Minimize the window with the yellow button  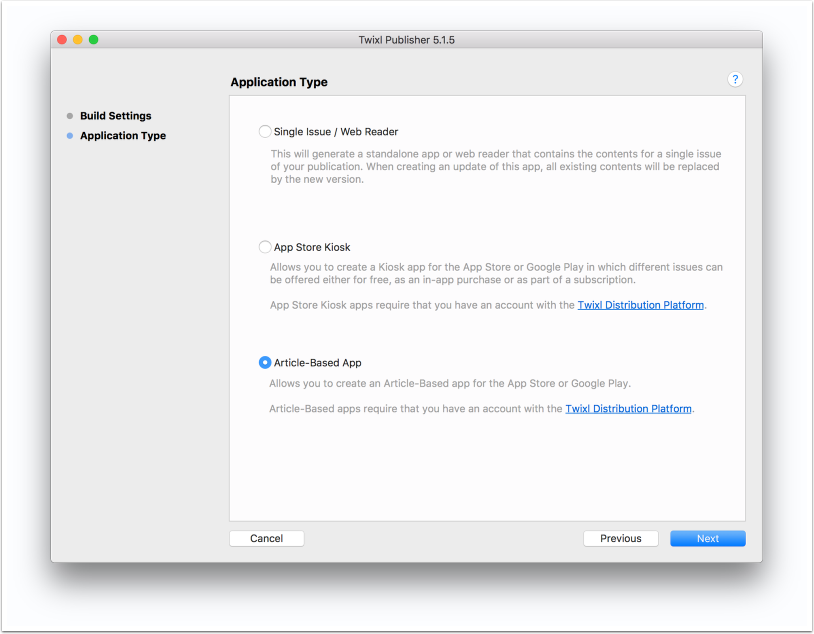click(x=78, y=39)
